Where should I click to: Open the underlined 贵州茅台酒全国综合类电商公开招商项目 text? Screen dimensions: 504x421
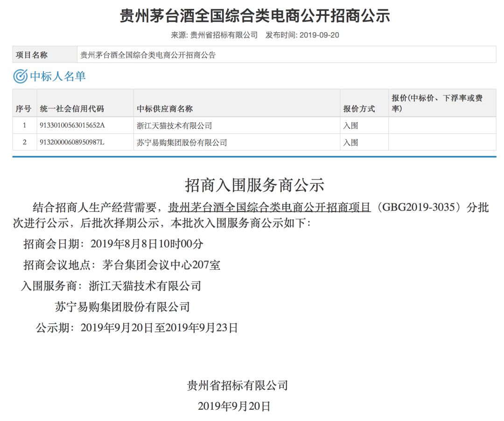point(269,207)
